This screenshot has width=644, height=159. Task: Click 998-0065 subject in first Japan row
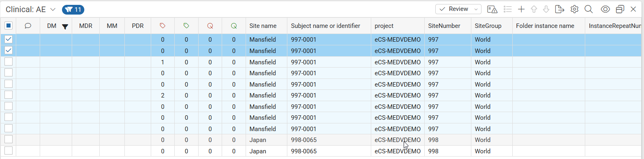(304, 140)
